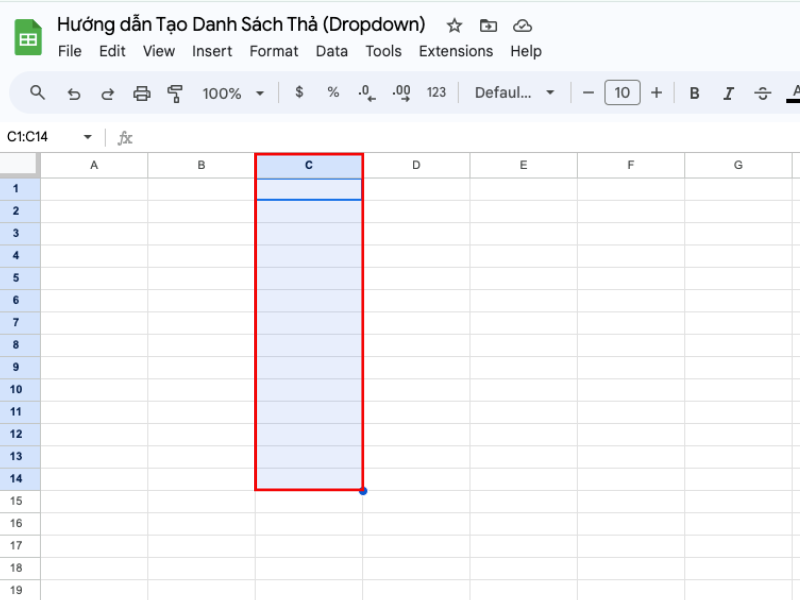This screenshot has height=600, width=800.
Task: Open the Extensions menu
Action: 455,51
